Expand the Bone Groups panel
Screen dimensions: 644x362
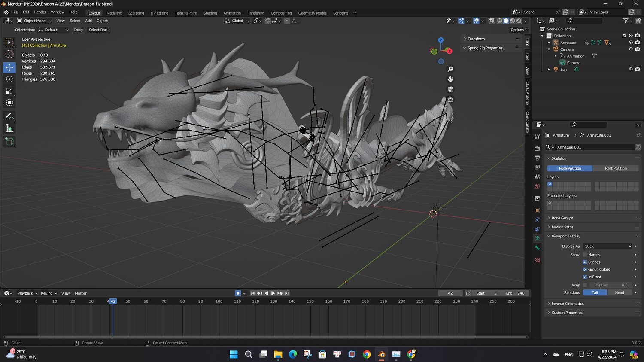point(562,218)
